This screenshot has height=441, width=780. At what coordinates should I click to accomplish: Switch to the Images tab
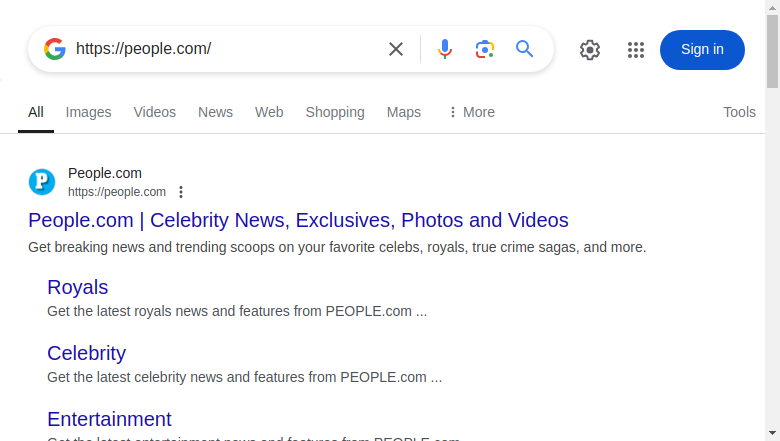click(x=89, y=112)
